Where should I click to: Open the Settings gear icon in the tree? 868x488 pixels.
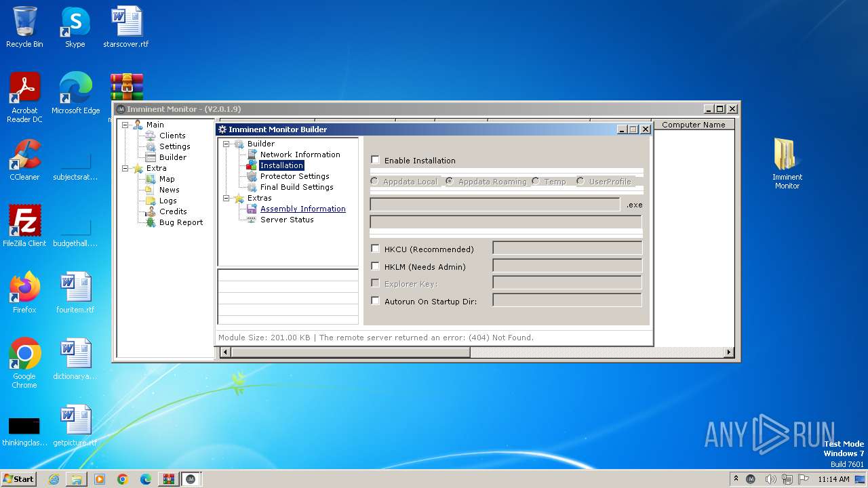(151, 146)
